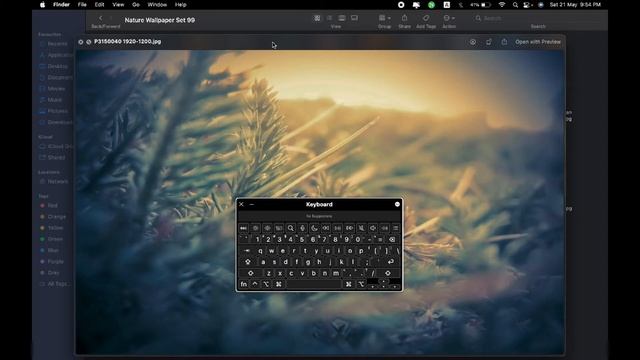Click the Rotate icon in Quick Look bar
This screenshot has height=360, width=640.
tap(489, 42)
